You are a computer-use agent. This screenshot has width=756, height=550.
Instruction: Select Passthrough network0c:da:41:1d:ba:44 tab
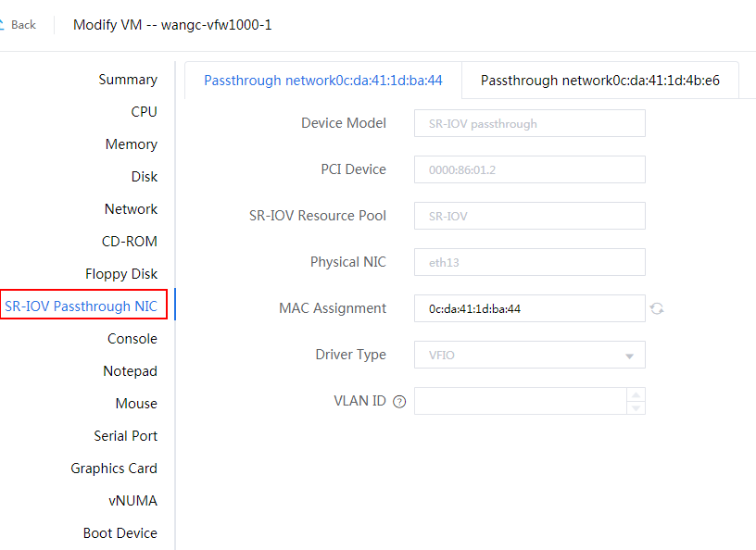point(323,81)
